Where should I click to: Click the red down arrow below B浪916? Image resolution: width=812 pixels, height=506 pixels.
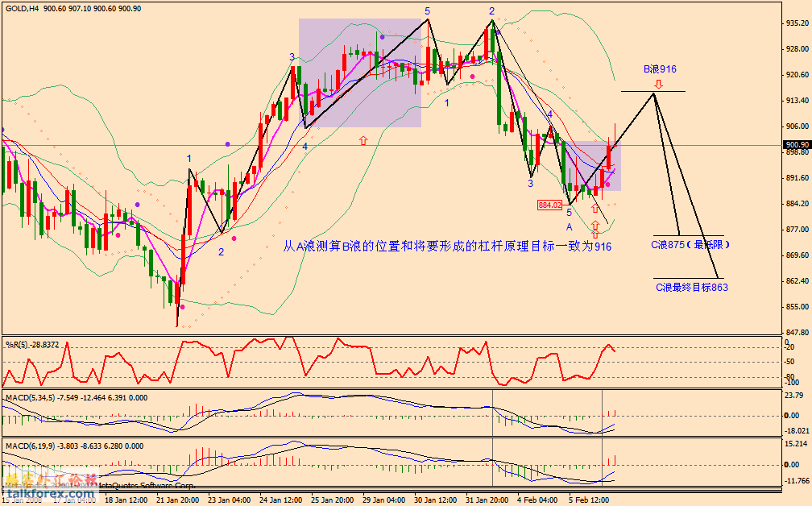click(658, 83)
